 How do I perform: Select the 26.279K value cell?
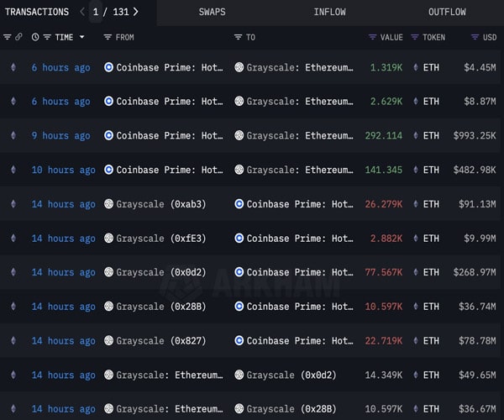[384, 204]
